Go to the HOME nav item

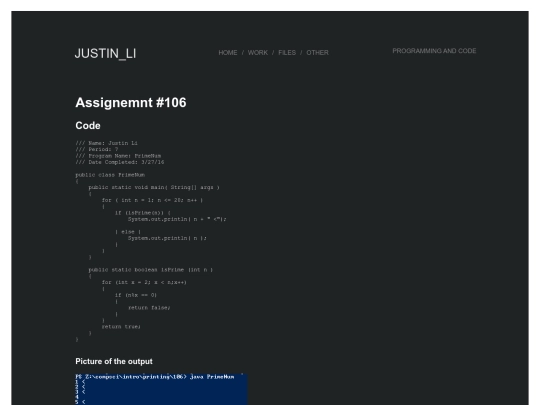pos(228,53)
